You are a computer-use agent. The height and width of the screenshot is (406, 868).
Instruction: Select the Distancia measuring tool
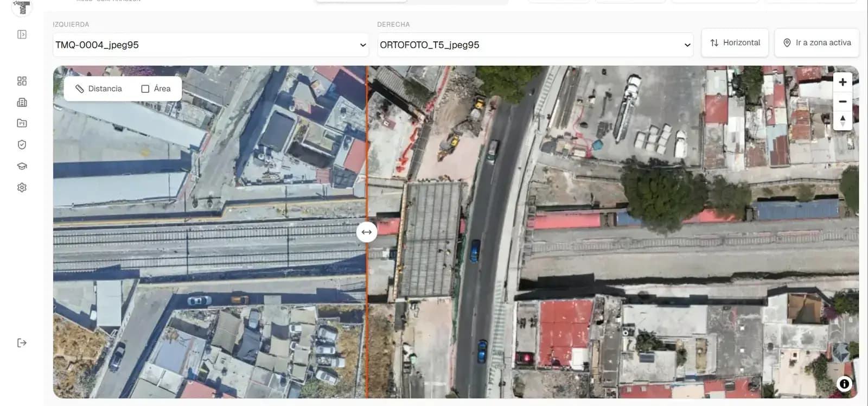pos(99,88)
